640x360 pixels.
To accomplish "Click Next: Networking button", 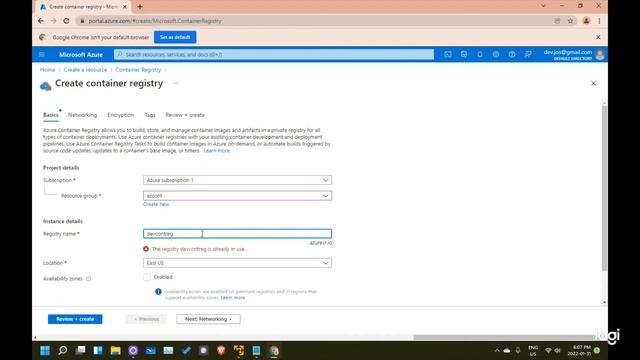I will click(208, 319).
